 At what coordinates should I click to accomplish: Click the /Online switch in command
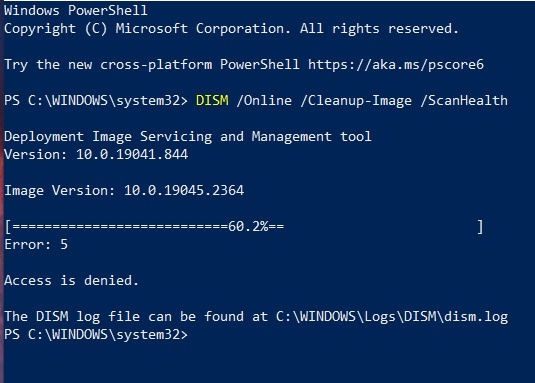pos(264,101)
